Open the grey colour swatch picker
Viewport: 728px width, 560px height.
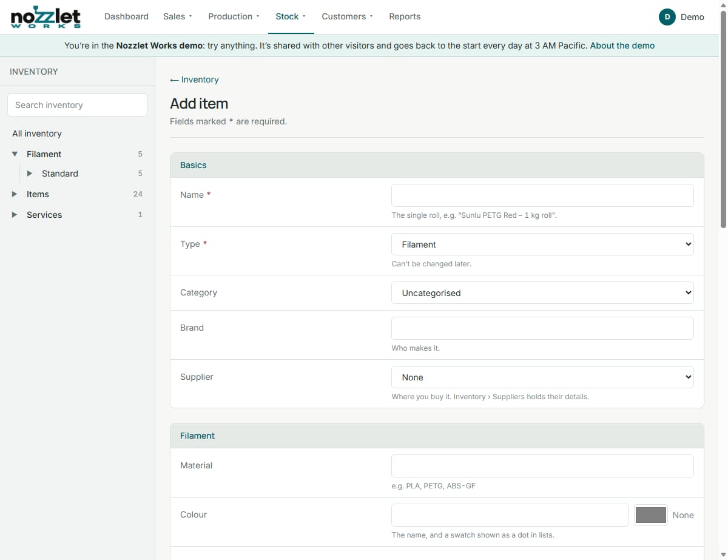[x=651, y=515]
